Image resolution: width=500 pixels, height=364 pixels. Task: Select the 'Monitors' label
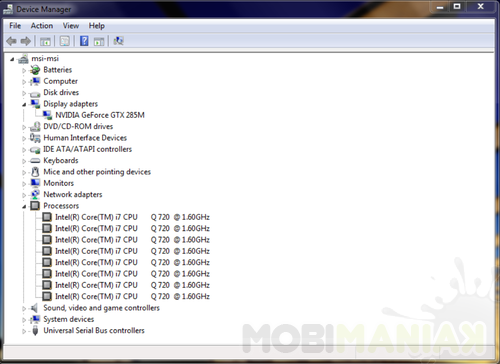(58, 183)
